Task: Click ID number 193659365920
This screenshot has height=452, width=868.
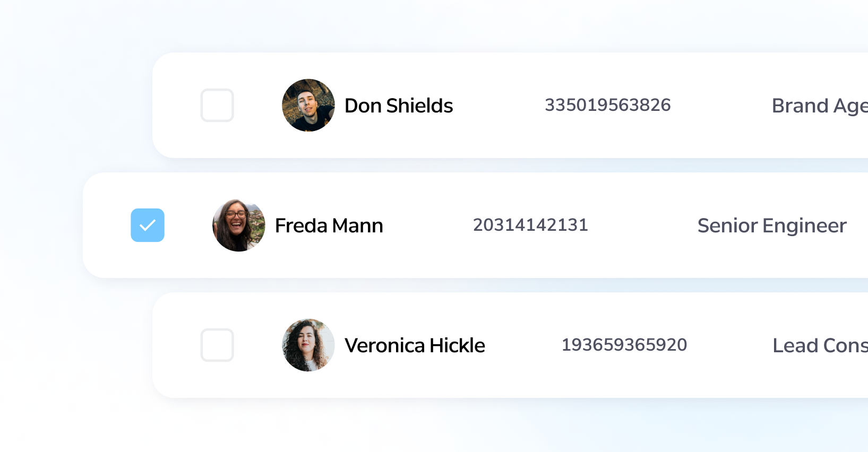Action: coord(624,345)
